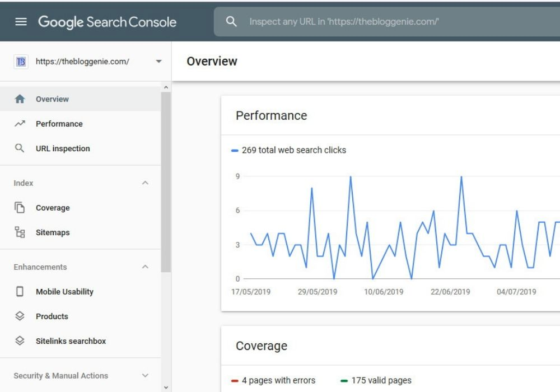Collapse the Index section
The height and width of the screenshot is (392, 560).
(x=145, y=183)
